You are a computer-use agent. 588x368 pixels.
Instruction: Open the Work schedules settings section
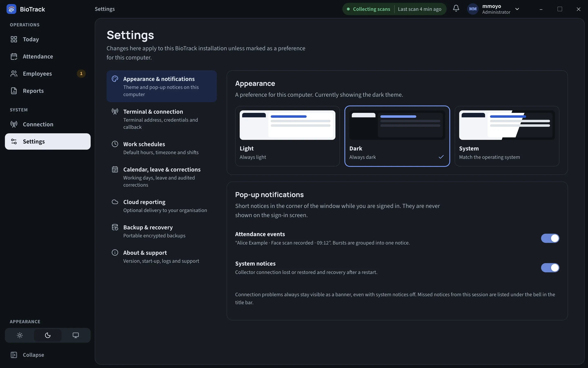click(x=161, y=148)
